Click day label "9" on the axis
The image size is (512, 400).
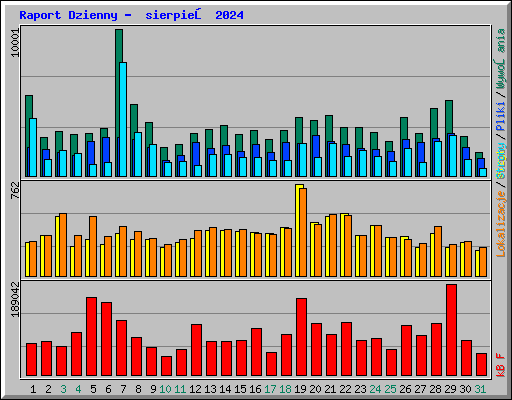point(153,389)
